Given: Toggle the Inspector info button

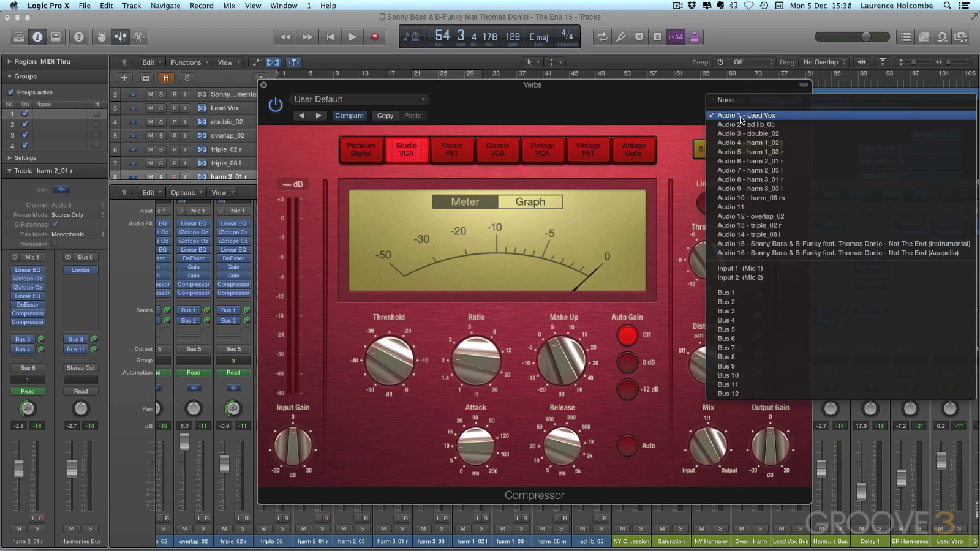Looking at the screenshot, I should pyautogui.click(x=37, y=37).
